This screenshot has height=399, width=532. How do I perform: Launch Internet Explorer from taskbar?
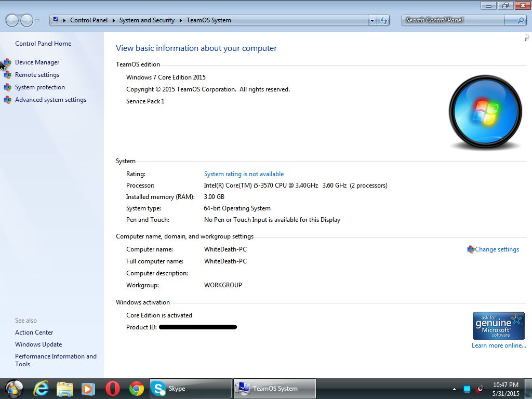pos(41,389)
